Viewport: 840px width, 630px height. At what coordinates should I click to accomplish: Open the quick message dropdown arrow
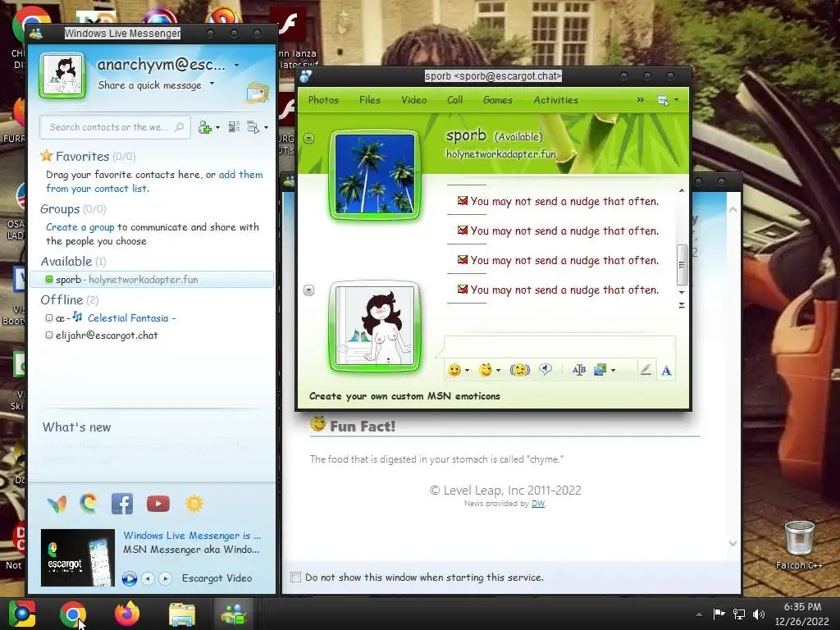click(x=212, y=83)
